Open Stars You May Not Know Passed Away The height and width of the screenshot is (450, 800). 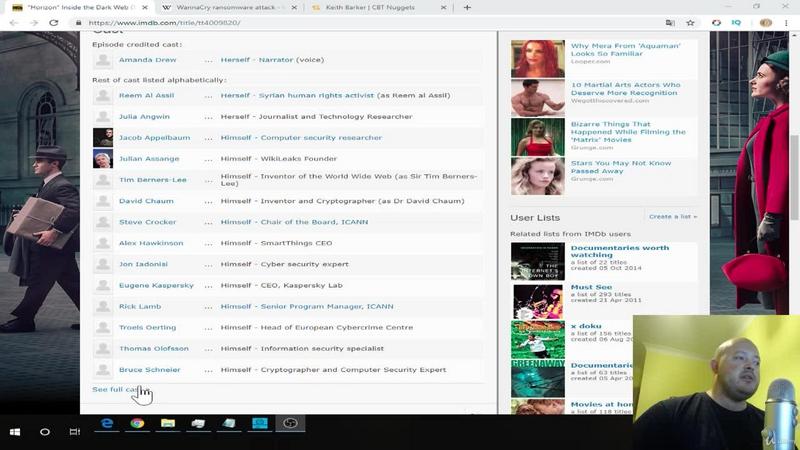pyautogui.click(x=621, y=167)
